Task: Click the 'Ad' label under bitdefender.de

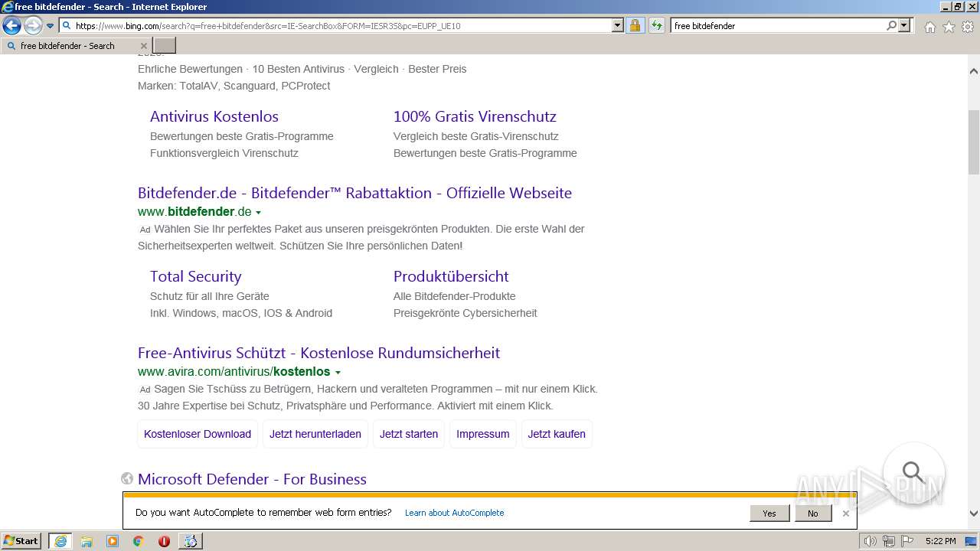Action: point(145,230)
